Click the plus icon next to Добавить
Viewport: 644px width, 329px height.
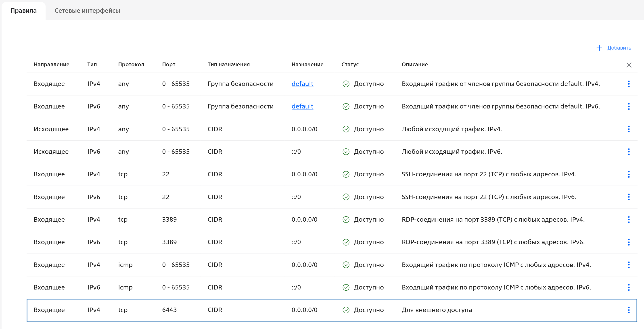click(x=599, y=48)
